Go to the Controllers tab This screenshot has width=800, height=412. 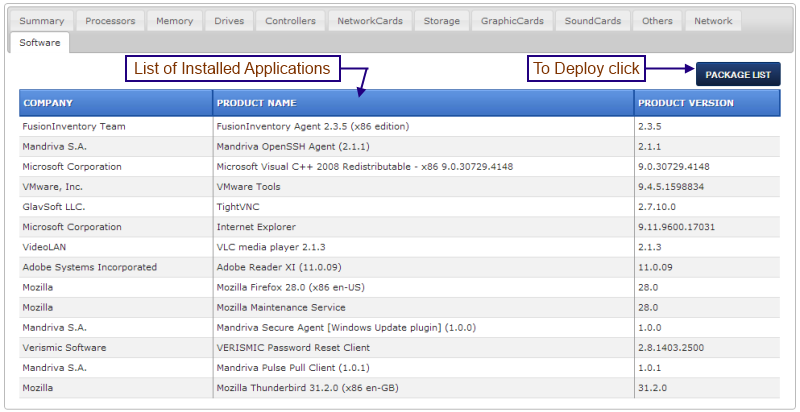click(x=290, y=21)
